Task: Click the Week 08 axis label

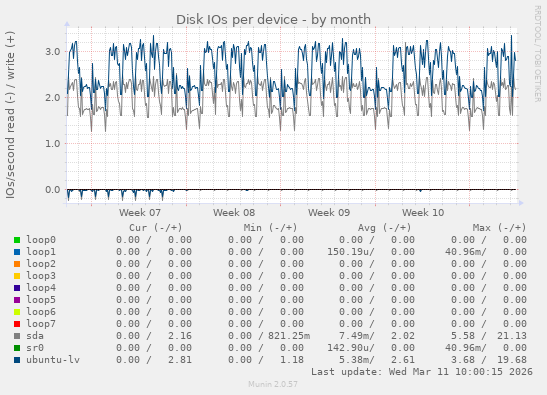Action: pyautogui.click(x=234, y=213)
